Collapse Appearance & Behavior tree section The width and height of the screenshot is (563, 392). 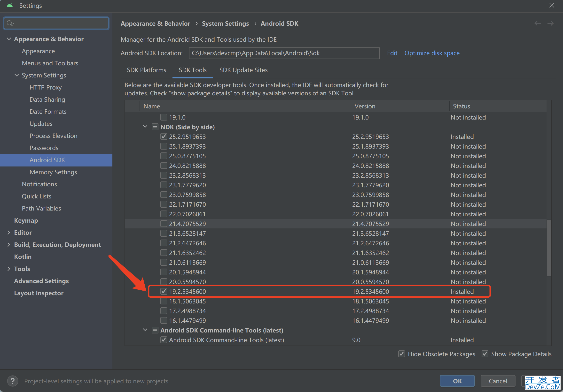(9, 39)
